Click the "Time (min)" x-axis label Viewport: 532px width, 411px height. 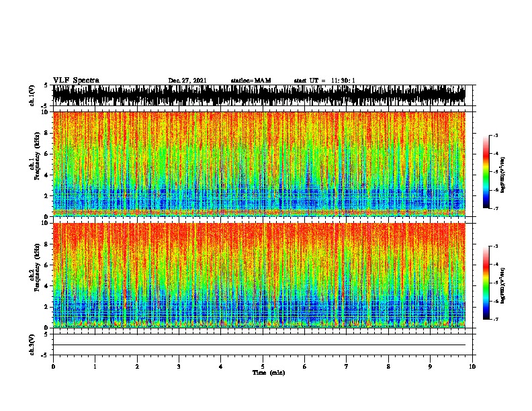click(x=269, y=373)
